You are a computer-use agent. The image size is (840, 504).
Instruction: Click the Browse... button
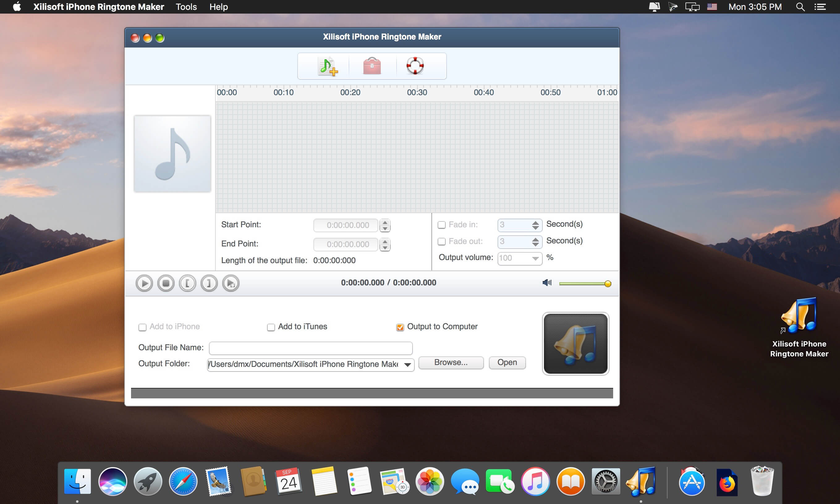[x=451, y=363]
